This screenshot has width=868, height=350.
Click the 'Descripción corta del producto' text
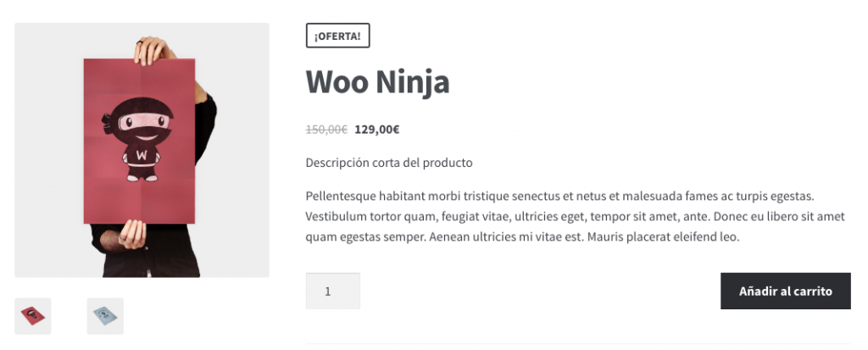point(389,163)
